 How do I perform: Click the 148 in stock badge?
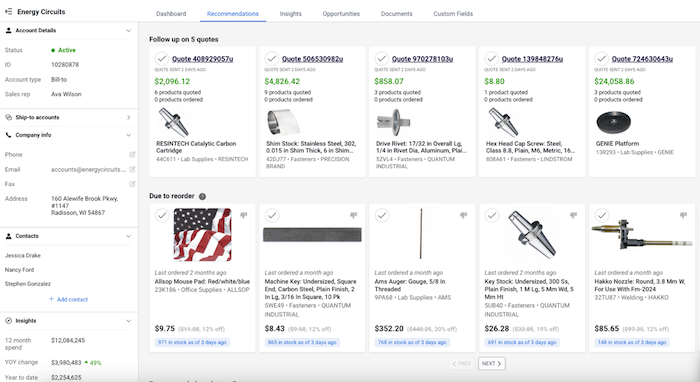632,342
